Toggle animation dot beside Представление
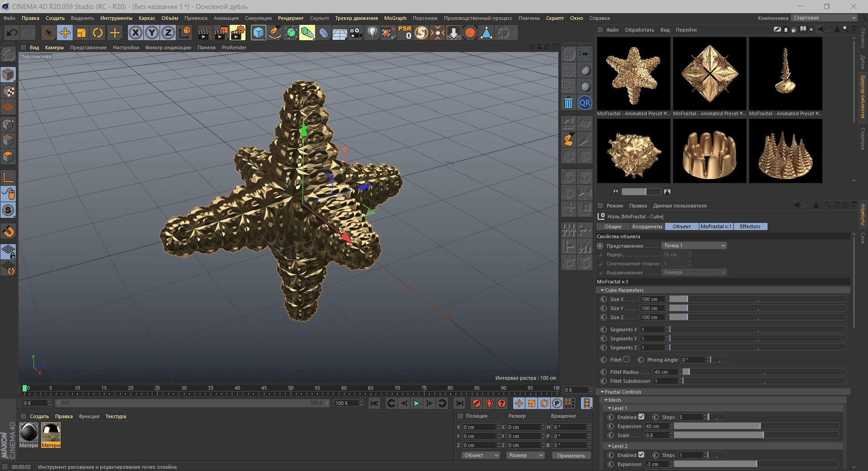The image size is (868, 471). click(x=600, y=246)
